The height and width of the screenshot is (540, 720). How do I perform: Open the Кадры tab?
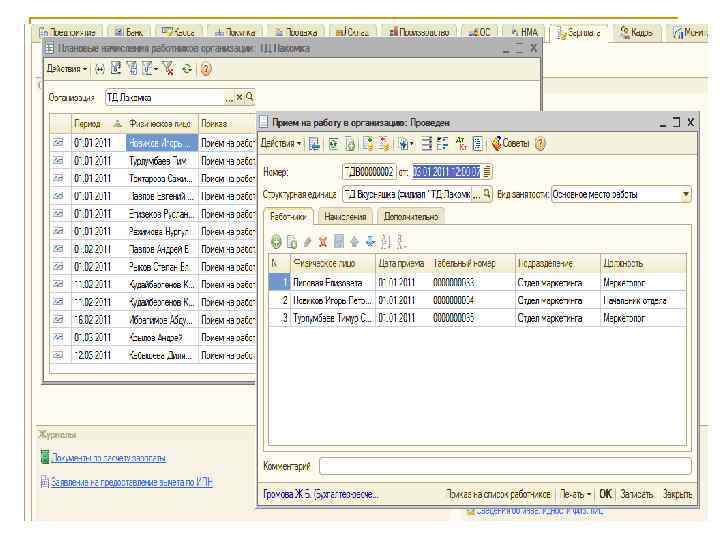pos(636,32)
